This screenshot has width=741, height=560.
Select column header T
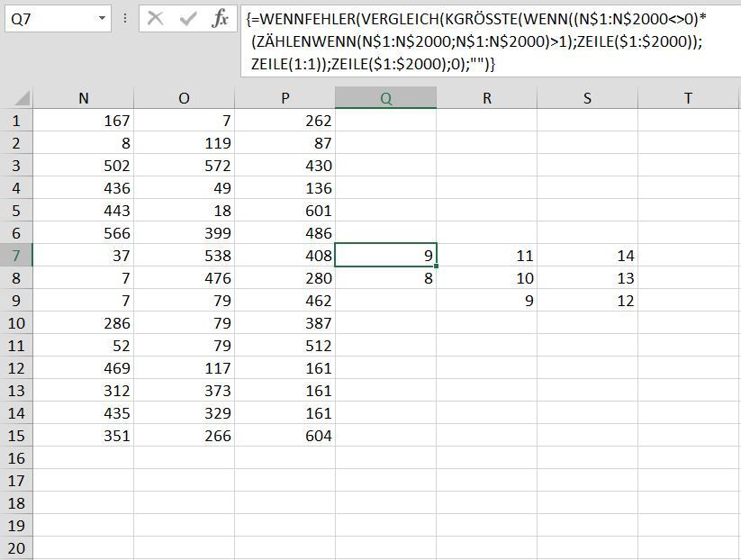[688, 95]
